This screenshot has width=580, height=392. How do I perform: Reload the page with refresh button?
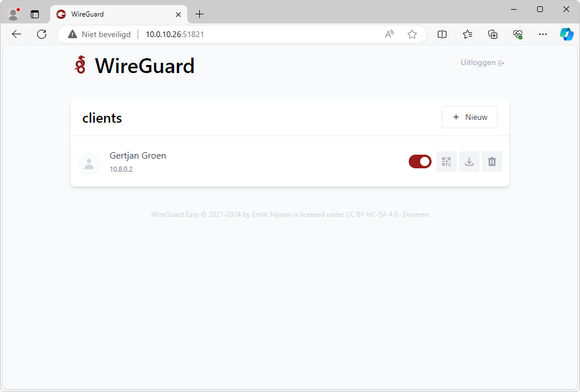click(42, 34)
